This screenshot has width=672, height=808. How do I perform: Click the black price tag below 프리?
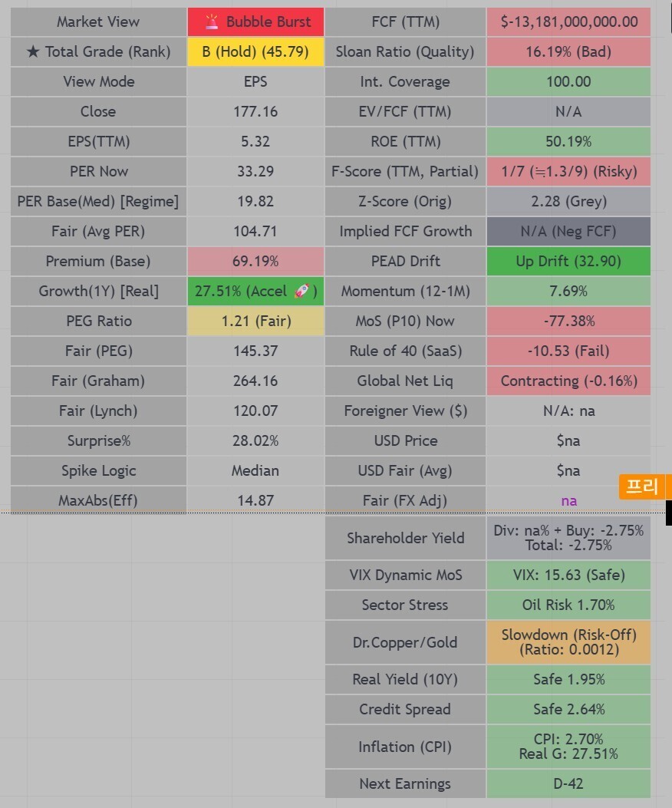point(668,513)
